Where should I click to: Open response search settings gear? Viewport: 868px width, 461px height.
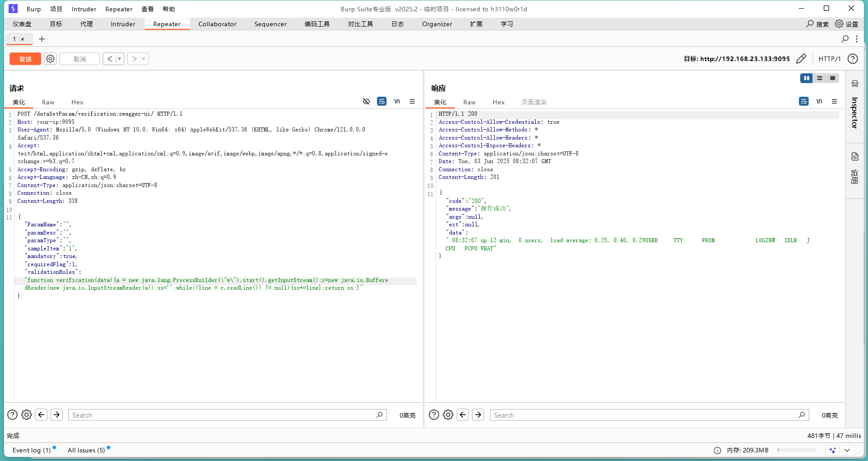click(x=448, y=414)
